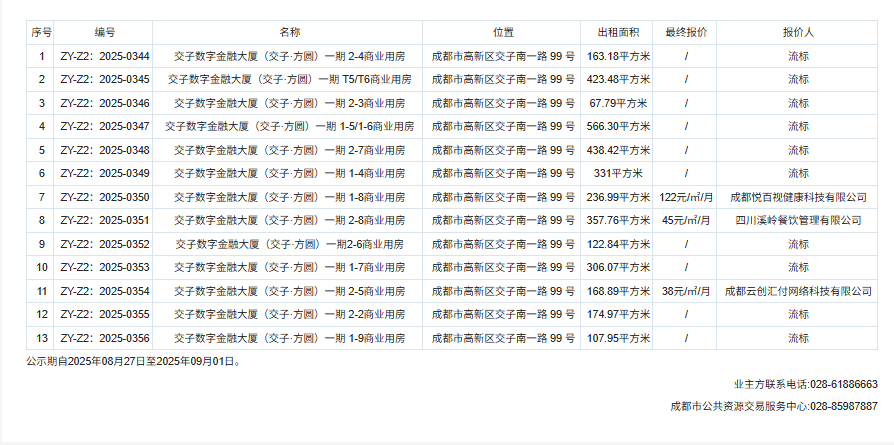Select code ZY-Z2：2025-0349
The image size is (894, 445).
(x=105, y=173)
